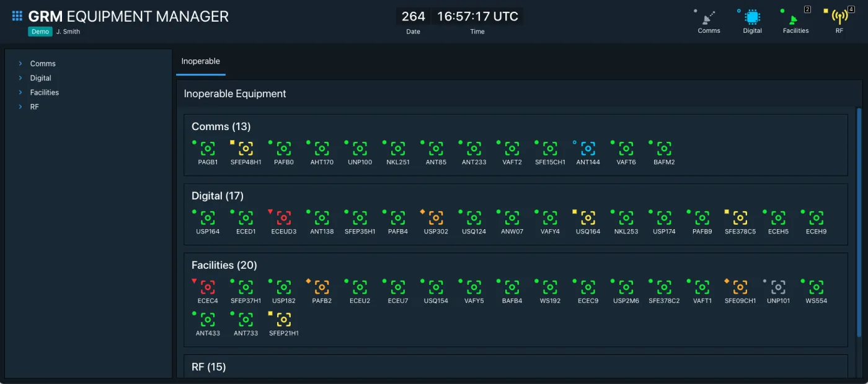Expand the Digital tree chevron

tap(20, 78)
